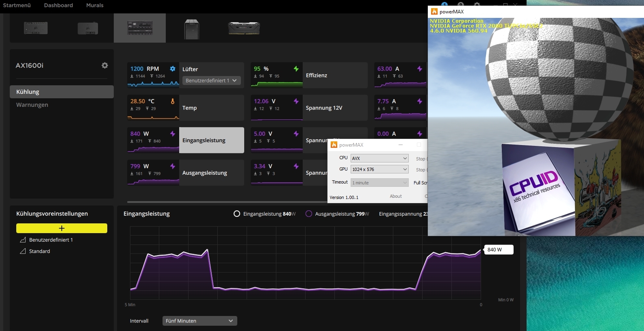This screenshot has width=644, height=331.
Task: Click the flame icon in small powerMAX dialog title
Action: click(x=334, y=145)
